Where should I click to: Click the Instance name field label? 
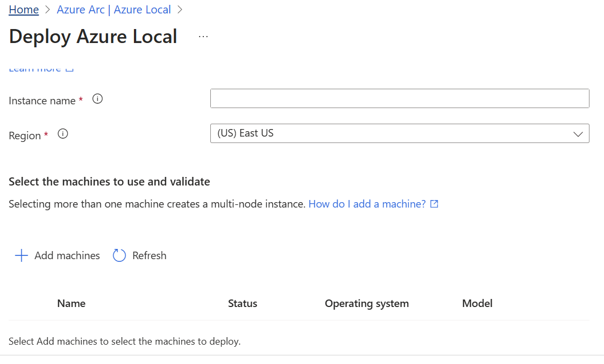(x=42, y=101)
